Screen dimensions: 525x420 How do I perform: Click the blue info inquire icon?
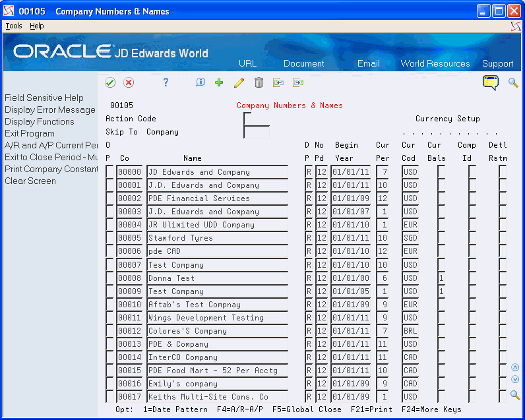[x=201, y=82]
